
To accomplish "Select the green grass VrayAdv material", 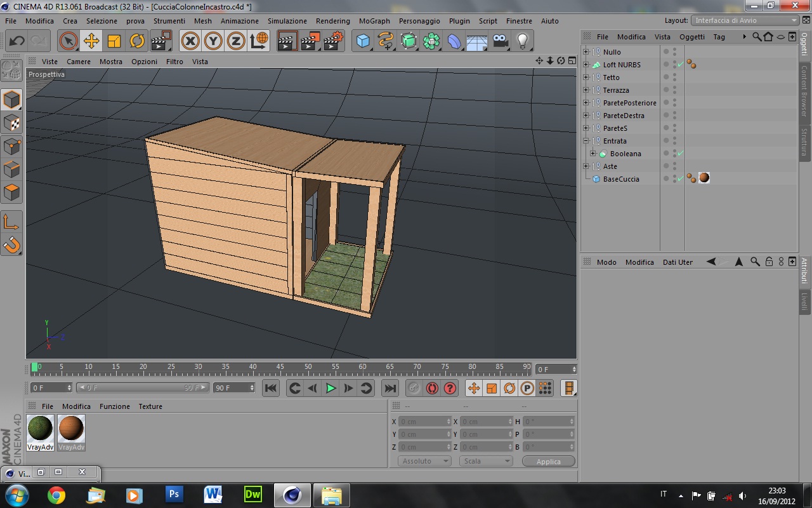I will coord(40,429).
